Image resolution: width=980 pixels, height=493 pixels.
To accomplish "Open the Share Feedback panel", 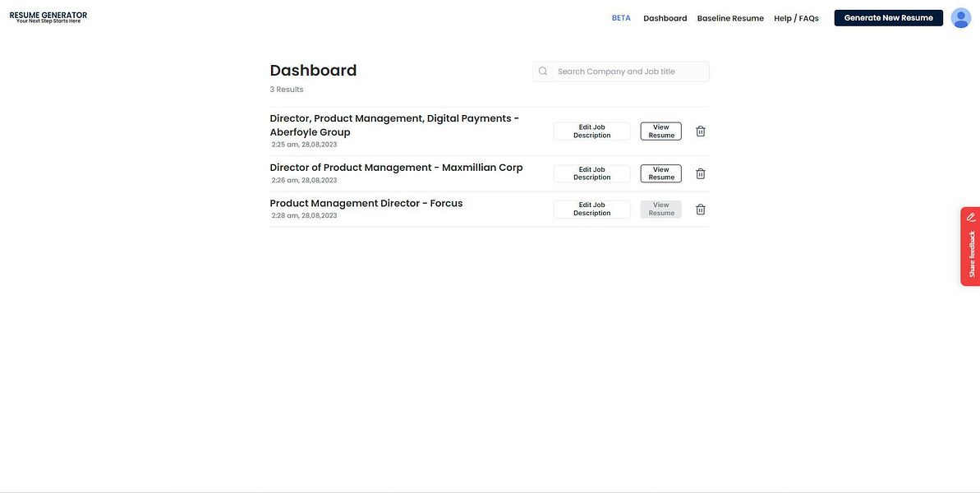I will (968, 251).
